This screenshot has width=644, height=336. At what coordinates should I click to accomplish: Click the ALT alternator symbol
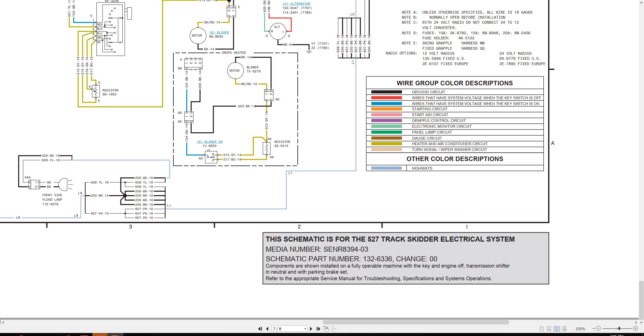[x=278, y=31]
